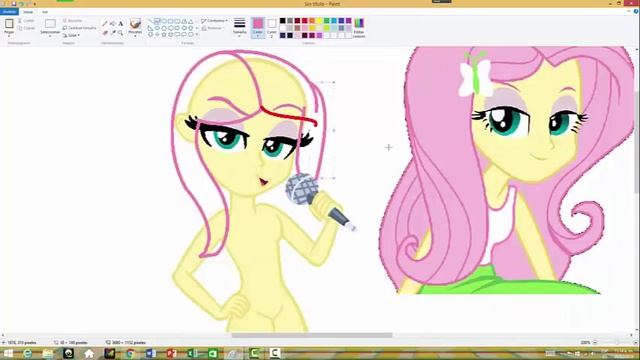Click the horizontal scrollbar thumb

[312, 335]
